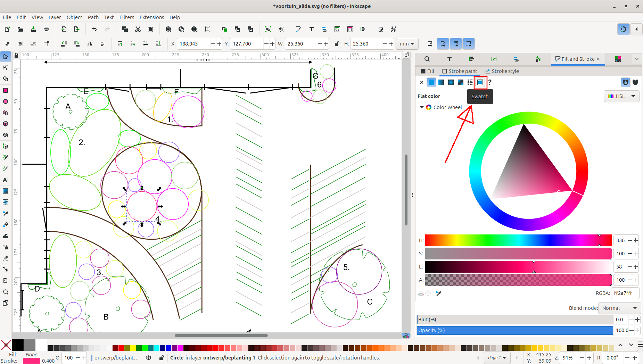The image size is (643, 364).
Task: Expand snapping options arrow
Action: [636, 29]
